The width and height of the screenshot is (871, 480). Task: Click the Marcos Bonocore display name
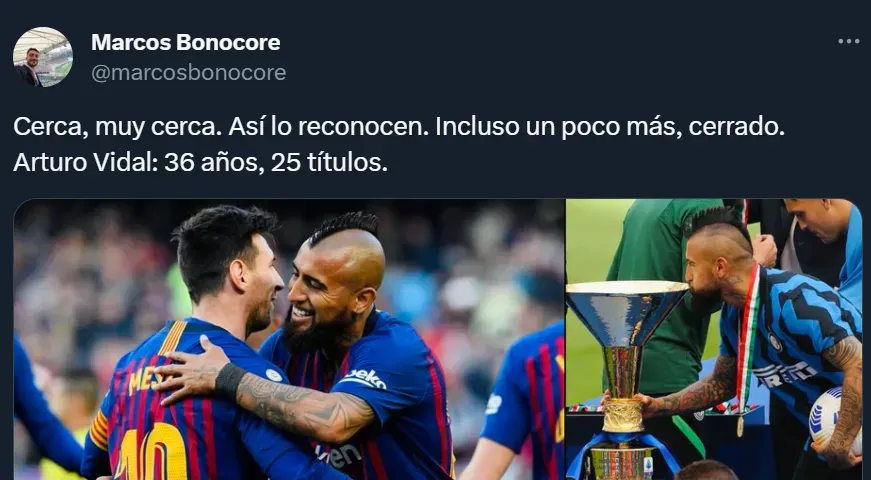pyautogui.click(x=186, y=42)
